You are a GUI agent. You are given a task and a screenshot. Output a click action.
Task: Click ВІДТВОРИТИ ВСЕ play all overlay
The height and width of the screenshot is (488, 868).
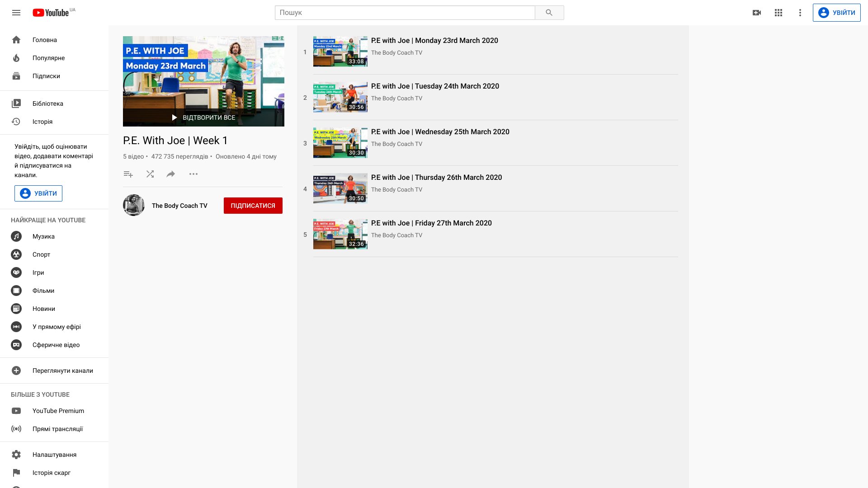tap(203, 117)
